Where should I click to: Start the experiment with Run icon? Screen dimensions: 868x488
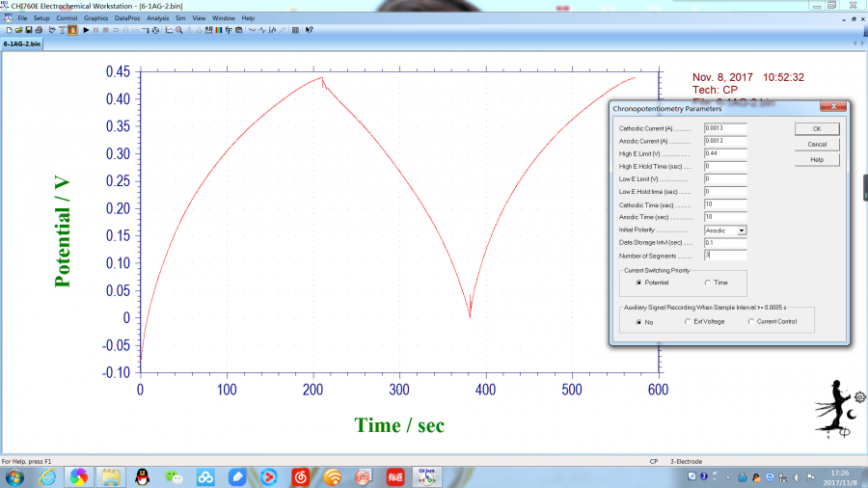[86, 30]
